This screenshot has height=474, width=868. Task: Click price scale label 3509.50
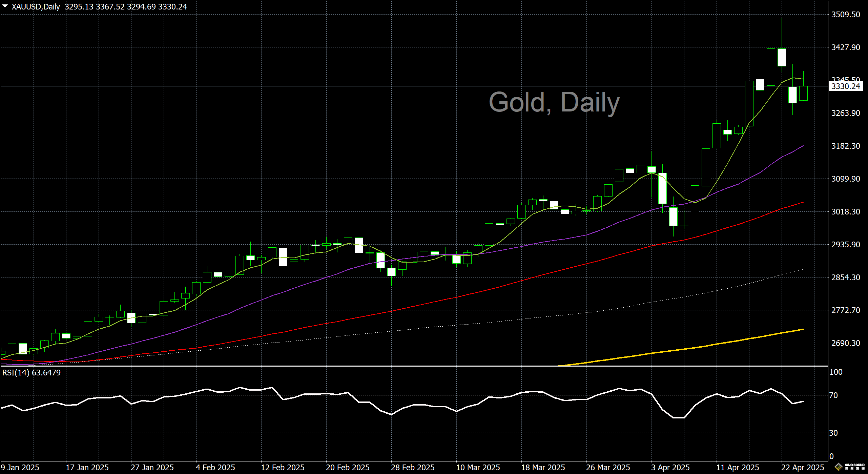(845, 15)
